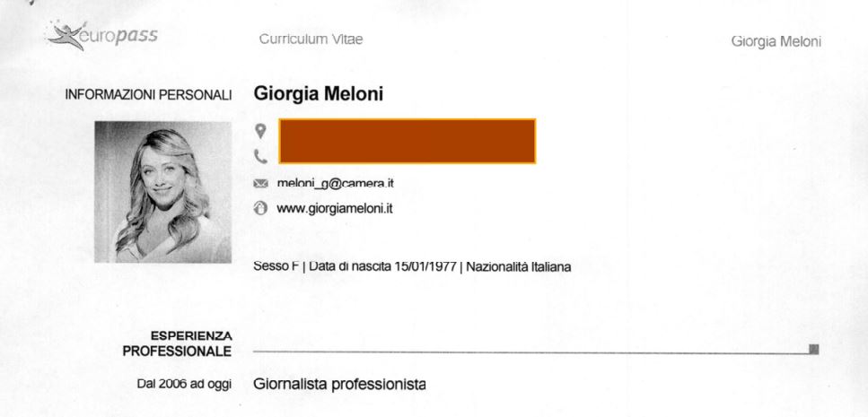Click the Data di nascita 15/01/1977 text
Image resolution: width=868 pixels, height=417 pixels.
382,266
